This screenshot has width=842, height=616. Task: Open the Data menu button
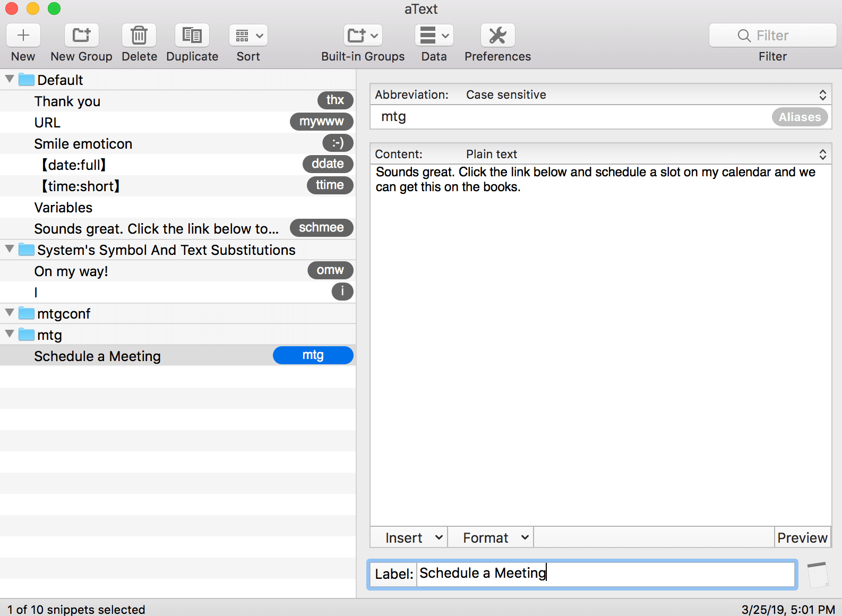pos(434,36)
